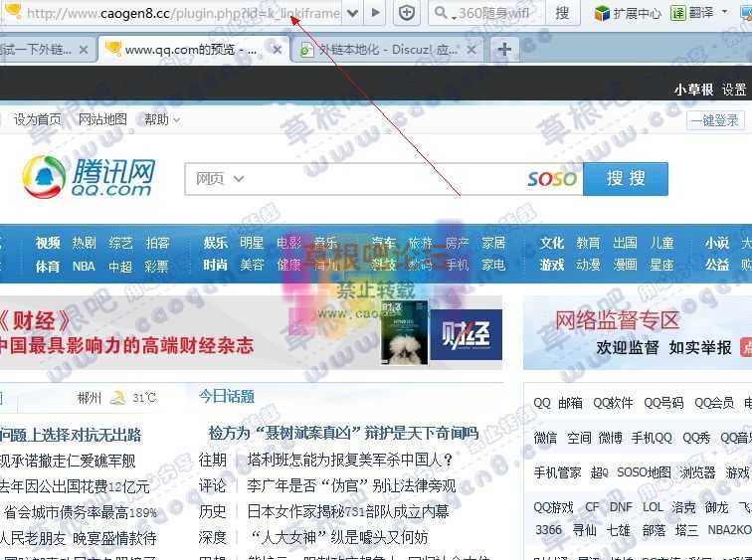752x560 pixels.
Task: Open a new tab with plus button
Action: click(505, 49)
